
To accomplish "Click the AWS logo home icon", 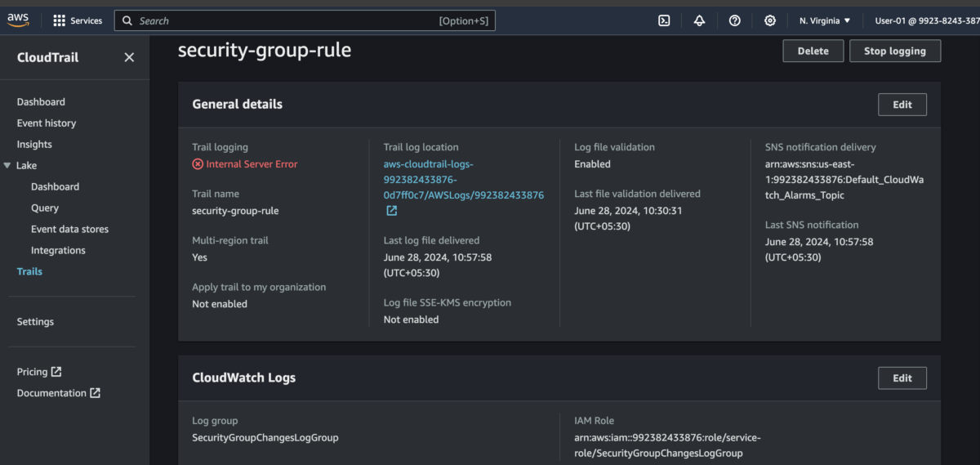I will pyautogui.click(x=18, y=20).
